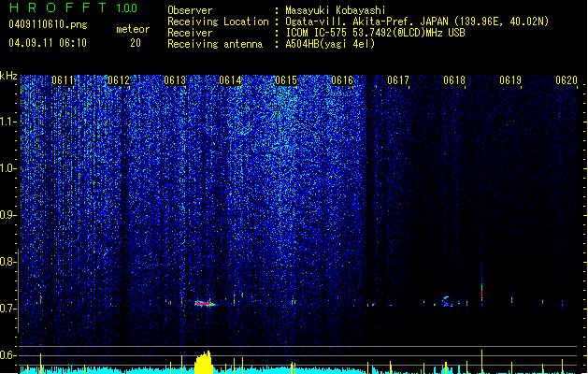The image size is (588, 374).
Task: Click the 1.1 kHz axis tick label
Action: pos(8,122)
